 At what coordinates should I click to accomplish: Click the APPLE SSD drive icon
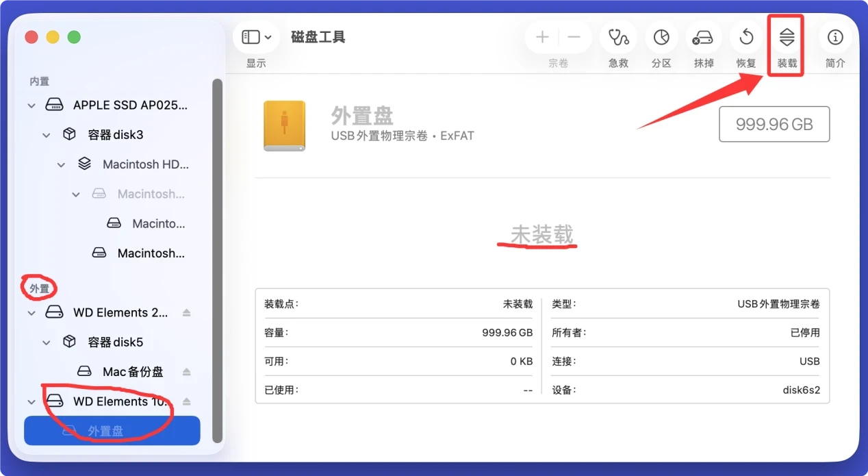pos(54,105)
